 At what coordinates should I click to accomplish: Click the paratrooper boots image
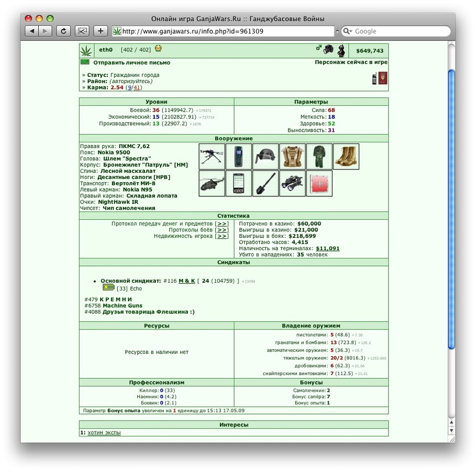point(346,156)
